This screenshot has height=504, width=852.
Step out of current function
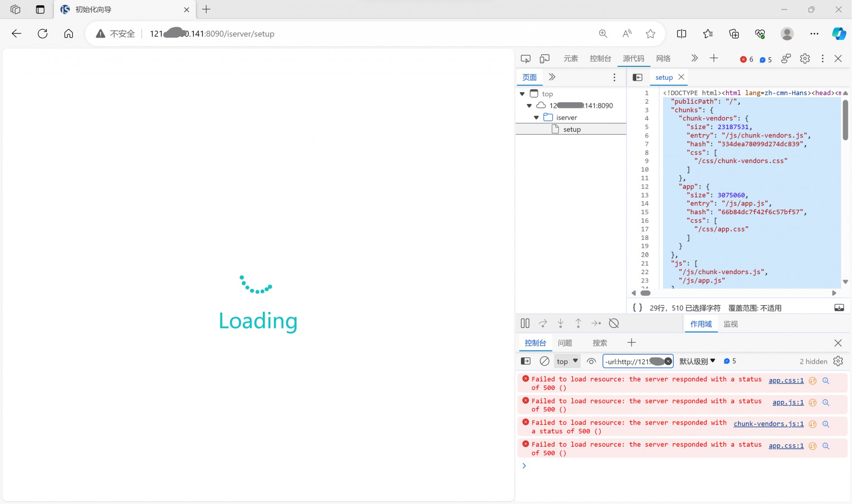click(578, 323)
